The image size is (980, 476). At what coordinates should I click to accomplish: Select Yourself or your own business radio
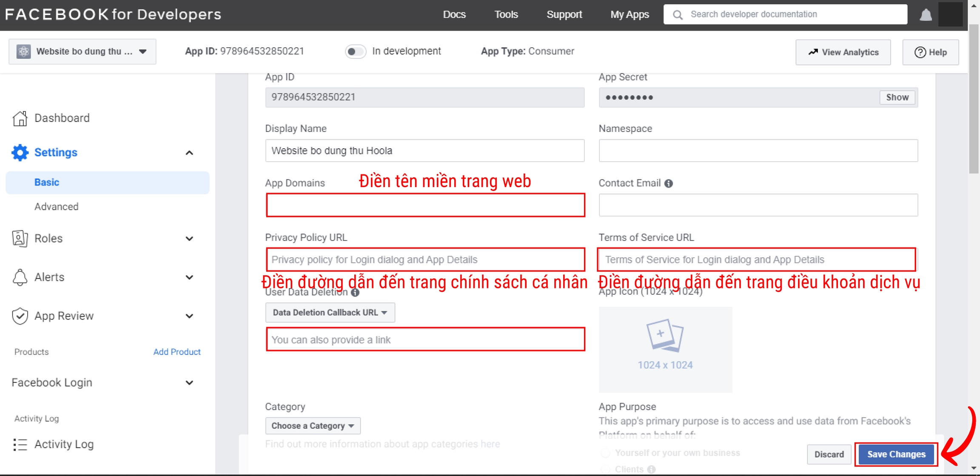click(x=605, y=453)
